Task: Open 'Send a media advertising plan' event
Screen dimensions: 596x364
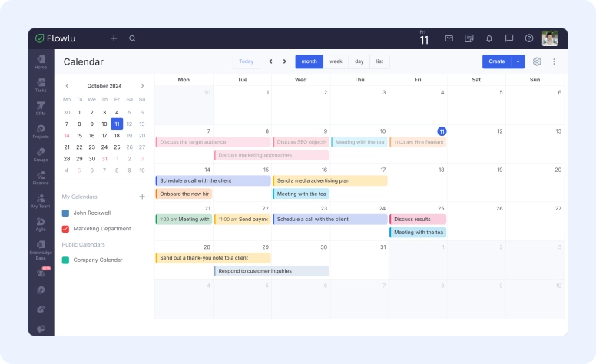Action: pos(330,181)
